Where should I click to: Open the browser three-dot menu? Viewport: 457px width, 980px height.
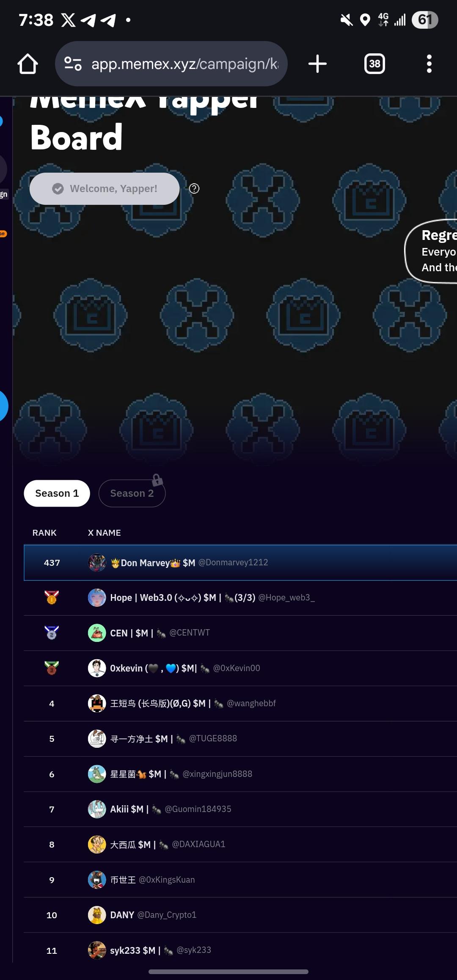coord(429,64)
